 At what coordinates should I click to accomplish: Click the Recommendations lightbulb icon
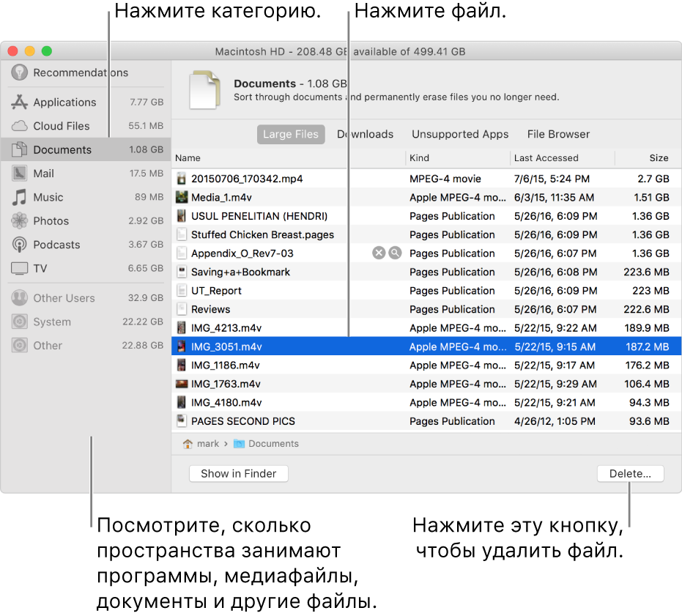tap(20, 73)
